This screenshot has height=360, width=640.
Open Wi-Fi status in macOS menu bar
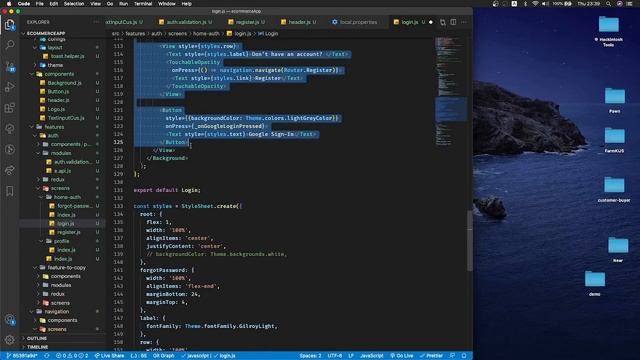point(535,4)
